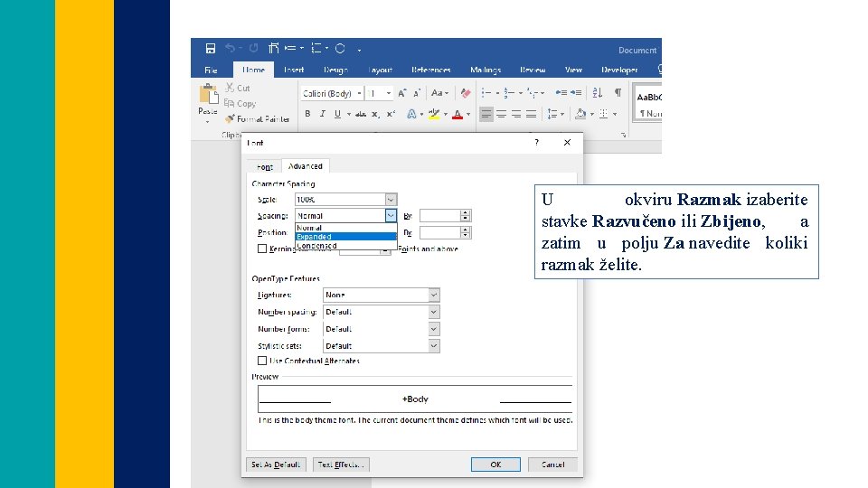Align text left in the ribbon

(486, 114)
